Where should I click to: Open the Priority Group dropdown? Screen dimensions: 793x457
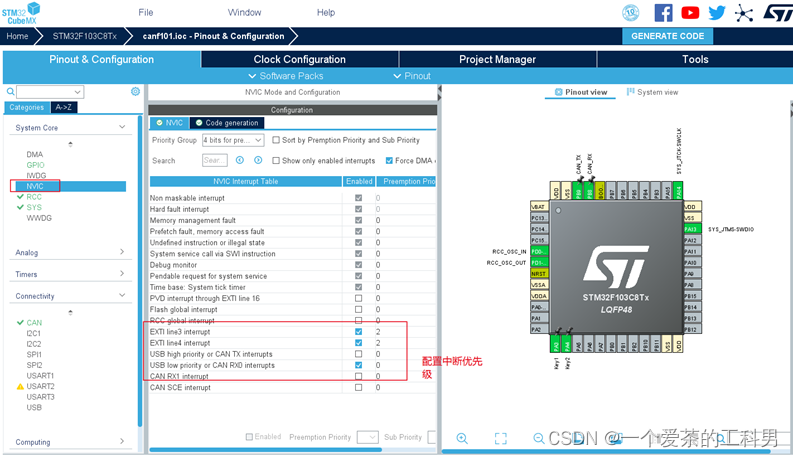pyautogui.click(x=233, y=140)
